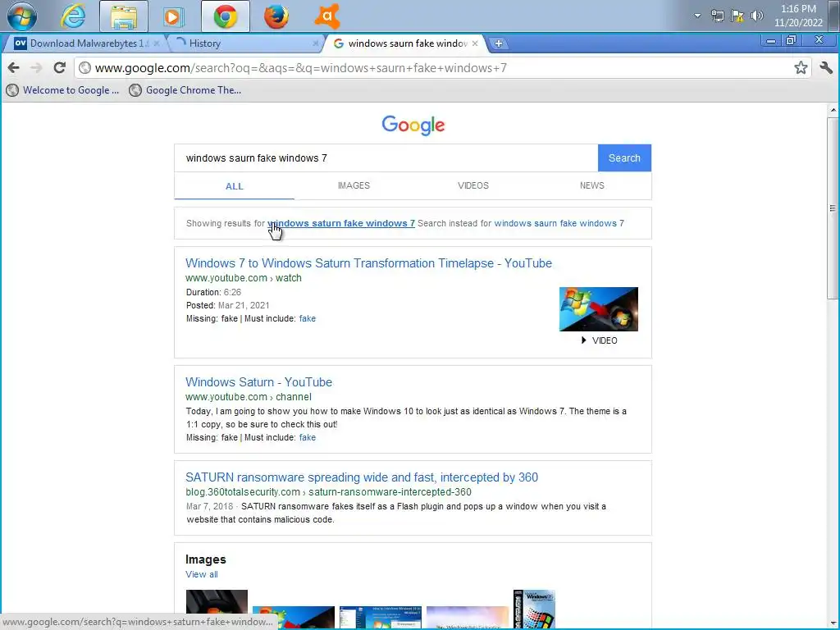This screenshot has width=840, height=630.
Task: Click the page scrollbar down arrow
Action: (833, 623)
